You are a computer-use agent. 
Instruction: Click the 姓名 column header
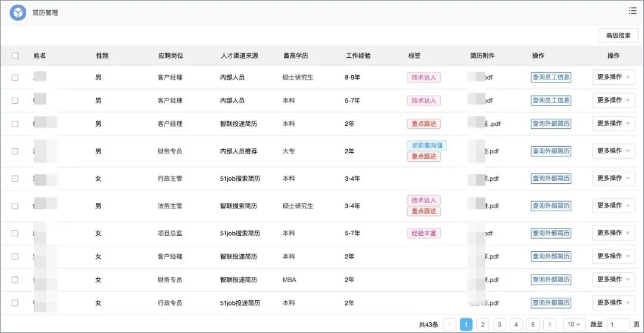pyautogui.click(x=40, y=56)
